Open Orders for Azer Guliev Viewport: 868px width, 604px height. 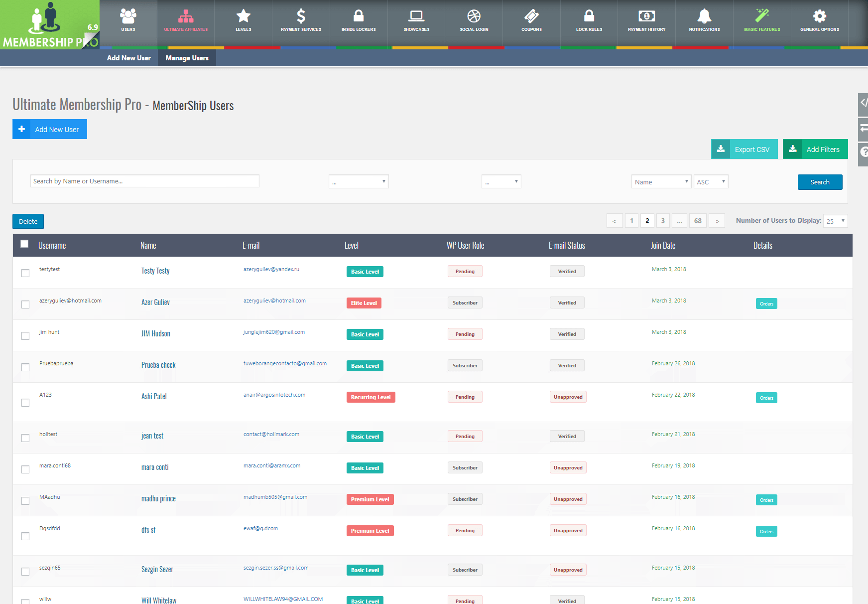pyautogui.click(x=766, y=303)
